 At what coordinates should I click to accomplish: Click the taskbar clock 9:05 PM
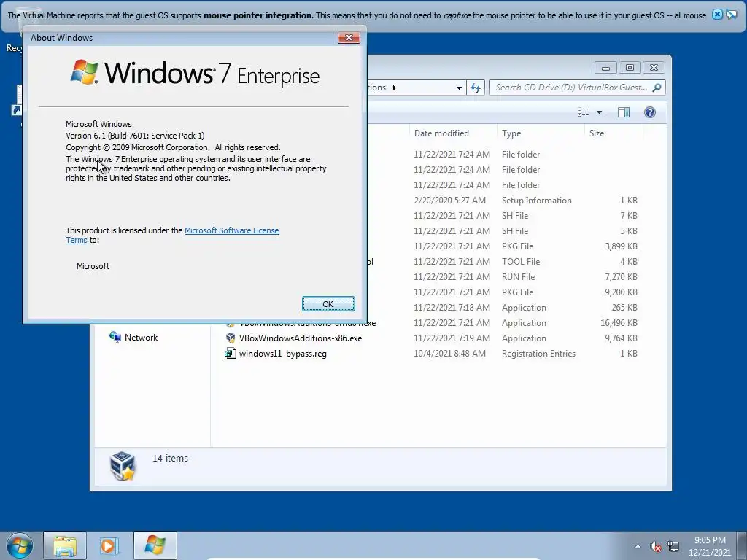710,540
